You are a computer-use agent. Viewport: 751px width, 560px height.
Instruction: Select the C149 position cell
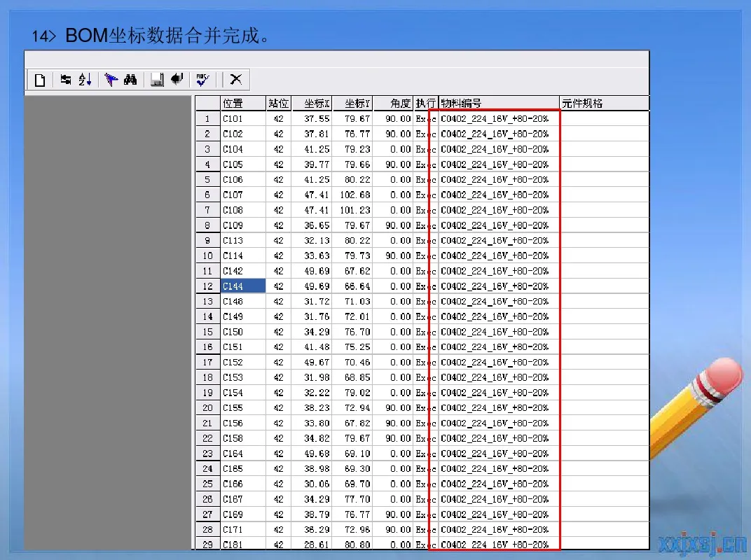point(243,317)
